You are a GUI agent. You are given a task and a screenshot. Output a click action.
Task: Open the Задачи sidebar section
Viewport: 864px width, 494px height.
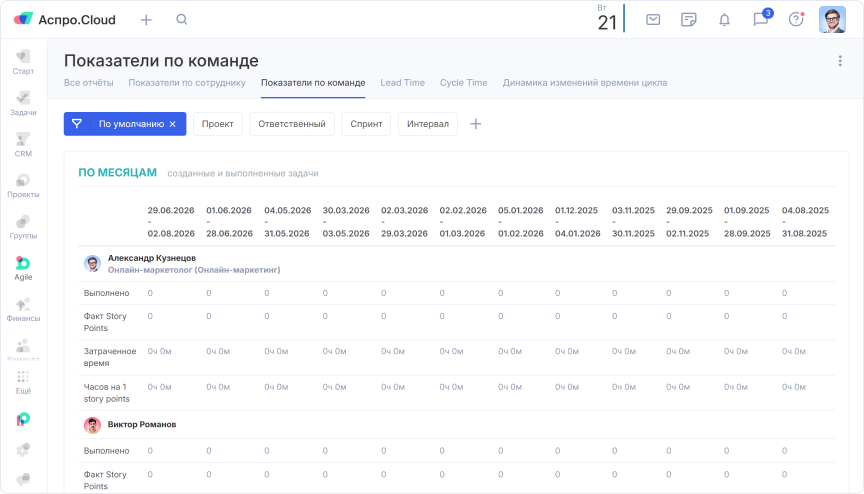23,104
